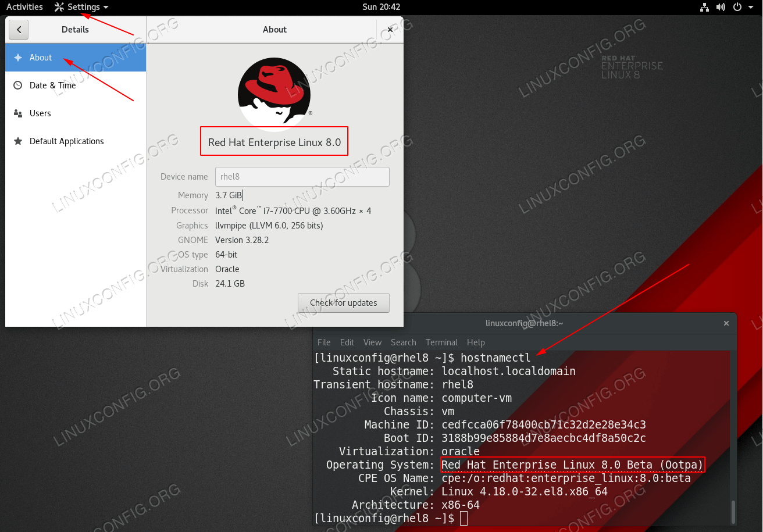The height and width of the screenshot is (532, 763).
Task: Click the About star icon
Action: [18, 58]
